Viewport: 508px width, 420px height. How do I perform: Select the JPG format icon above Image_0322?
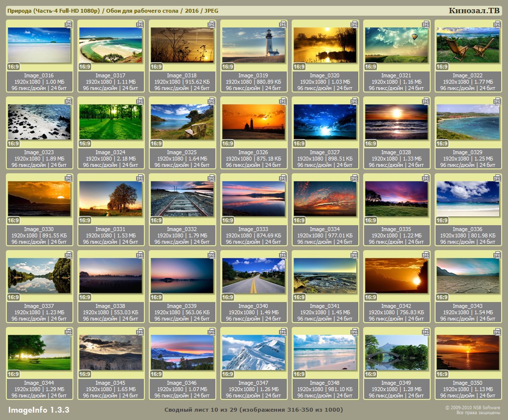[497, 24]
